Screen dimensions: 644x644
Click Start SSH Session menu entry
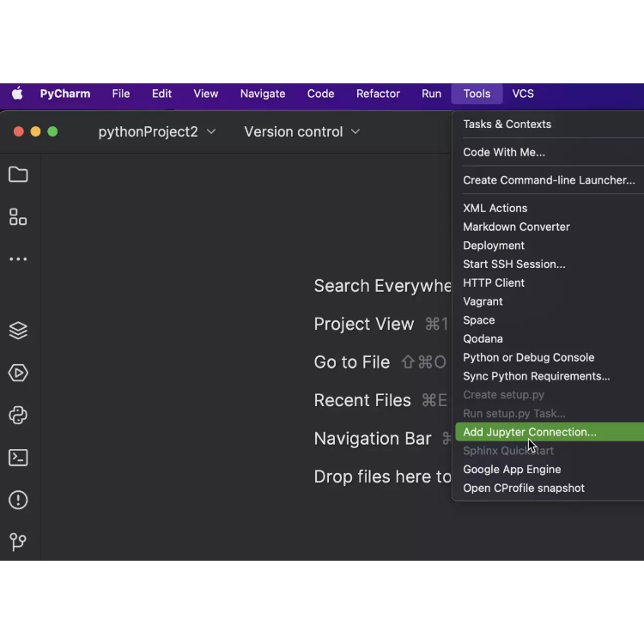513,264
